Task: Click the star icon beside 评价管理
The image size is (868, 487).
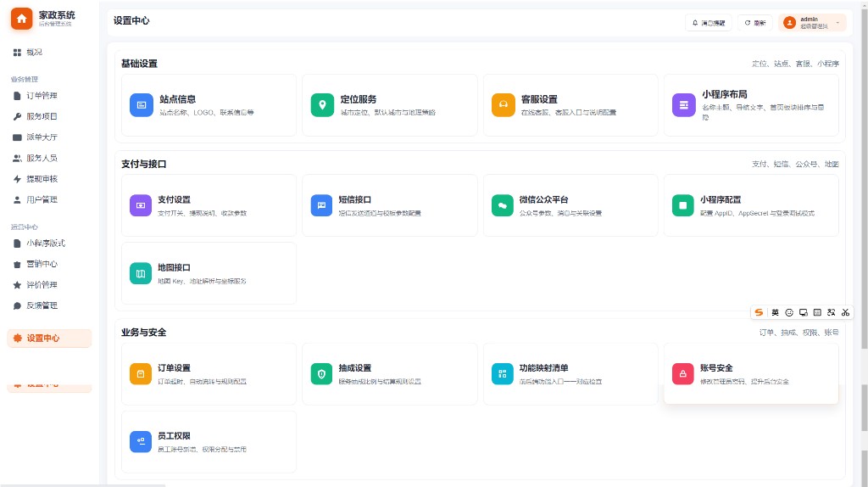Action: click(x=17, y=285)
